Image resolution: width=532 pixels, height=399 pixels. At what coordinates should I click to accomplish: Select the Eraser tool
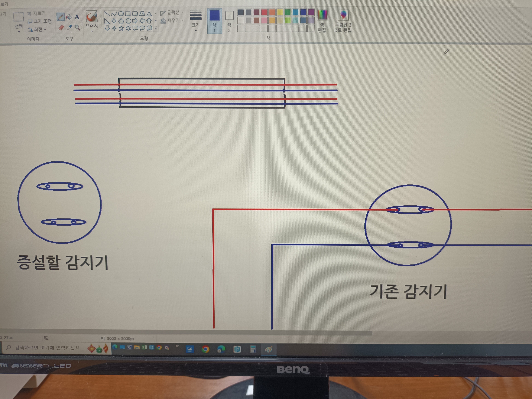click(61, 28)
